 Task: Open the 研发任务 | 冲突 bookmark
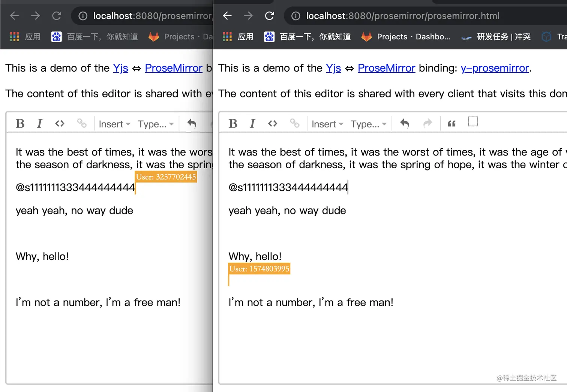tap(496, 37)
